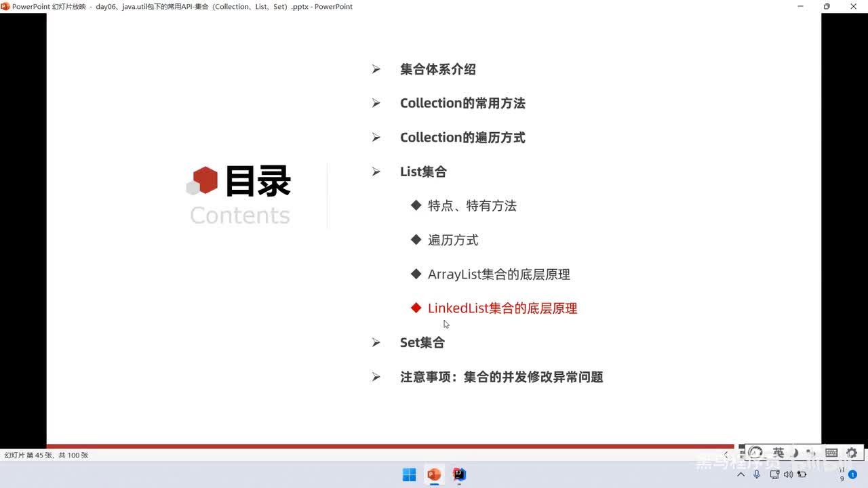Click the PowerPoint title bar icon
The image size is (868, 488).
[5, 6]
